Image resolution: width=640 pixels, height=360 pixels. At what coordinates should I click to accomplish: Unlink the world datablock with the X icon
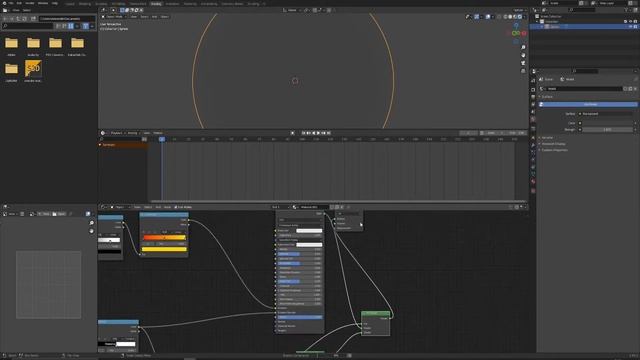coord(635,89)
